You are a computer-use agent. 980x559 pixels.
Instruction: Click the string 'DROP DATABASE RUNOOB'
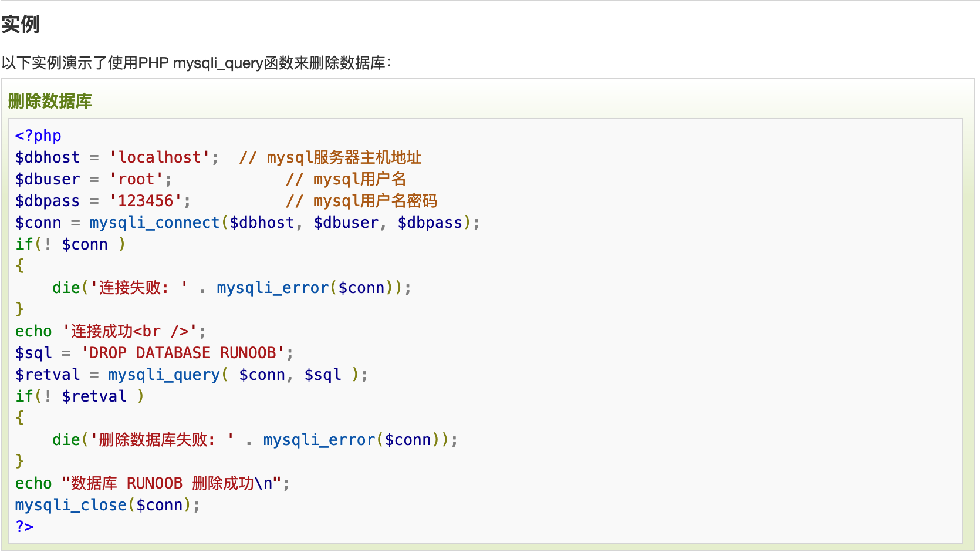183,353
